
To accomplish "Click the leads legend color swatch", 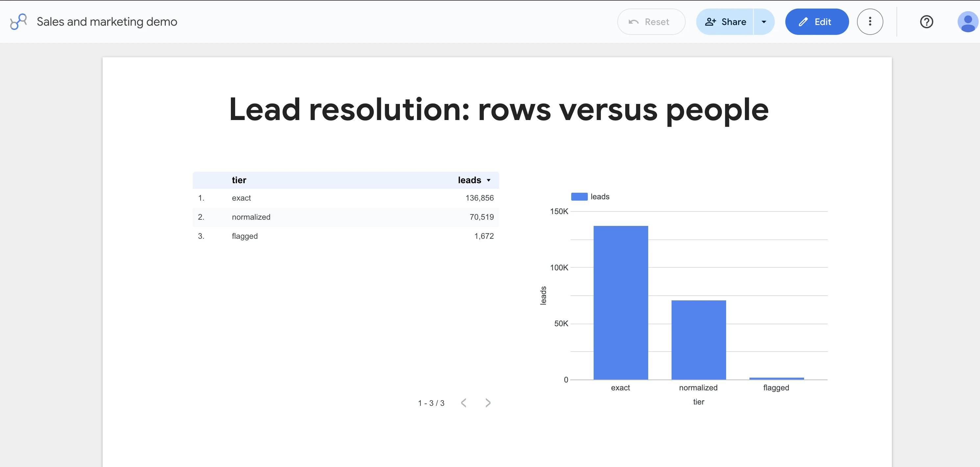I will 579,196.
